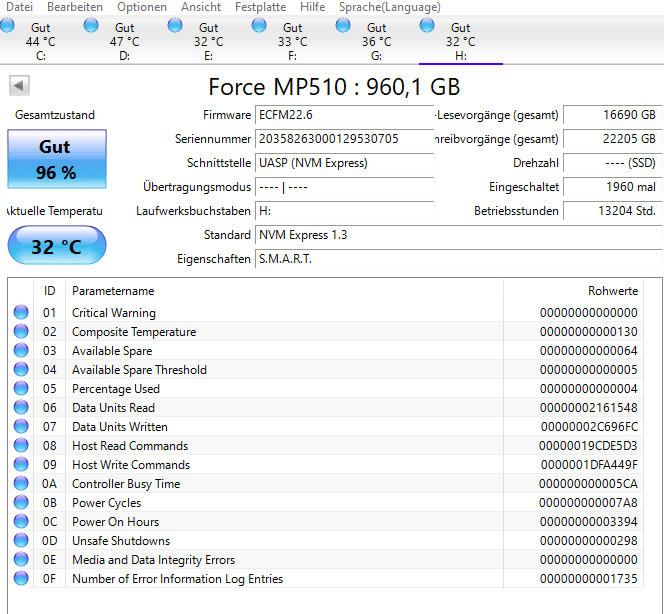Click status icon of Data Units Written row
The height and width of the screenshot is (614, 664).
point(21,426)
